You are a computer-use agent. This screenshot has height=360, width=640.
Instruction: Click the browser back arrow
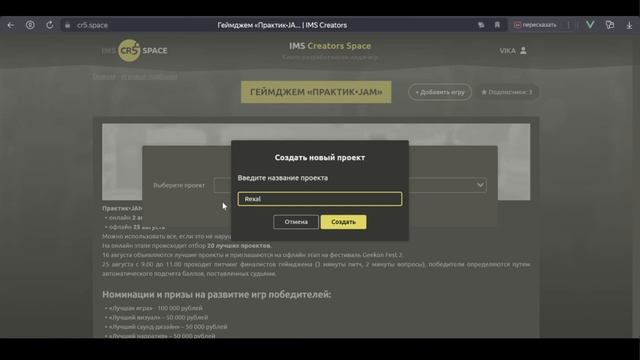(11, 25)
